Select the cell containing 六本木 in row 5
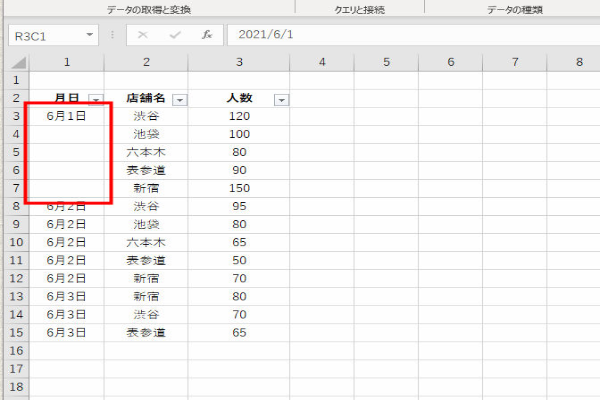Screen dimensions: 600x400 [x=146, y=152]
